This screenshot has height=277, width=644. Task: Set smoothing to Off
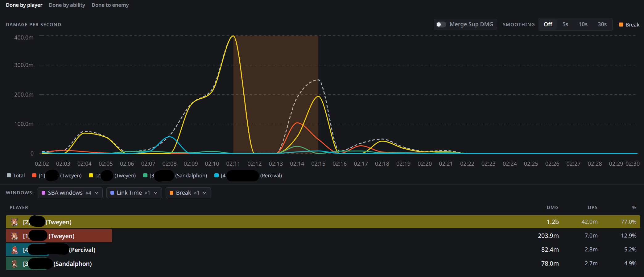[x=548, y=24]
